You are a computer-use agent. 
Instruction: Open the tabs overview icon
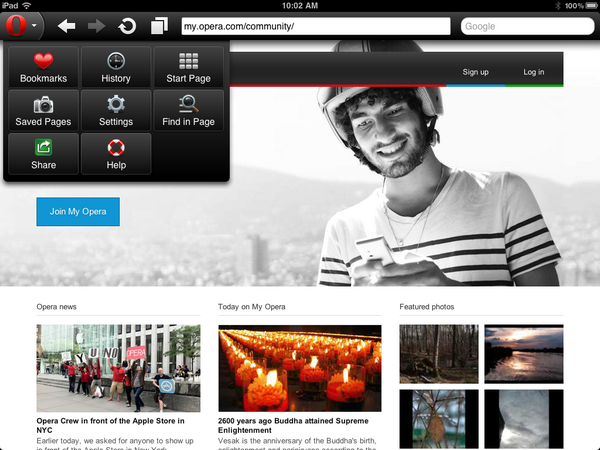click(x=158, y=26)
